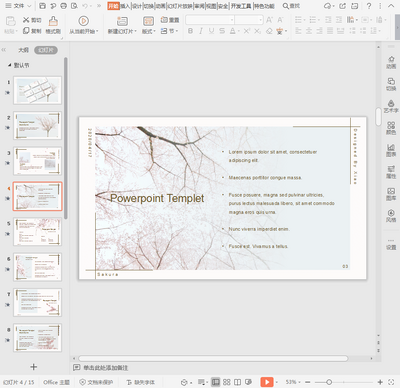Click the Save icon in quick access toolbar
Screen dimensions: 400x388
tap(42, 6)
